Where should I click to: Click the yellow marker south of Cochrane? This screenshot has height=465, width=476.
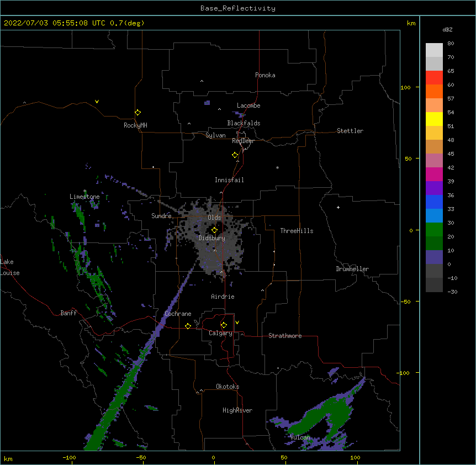tap(188, 326)
